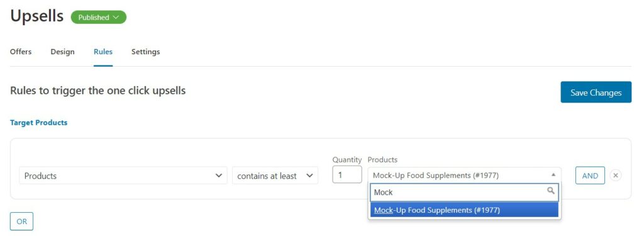Screen dimensions: 644x236
Task: Expand the Products rule type dropdown
Action: (123, 176)
